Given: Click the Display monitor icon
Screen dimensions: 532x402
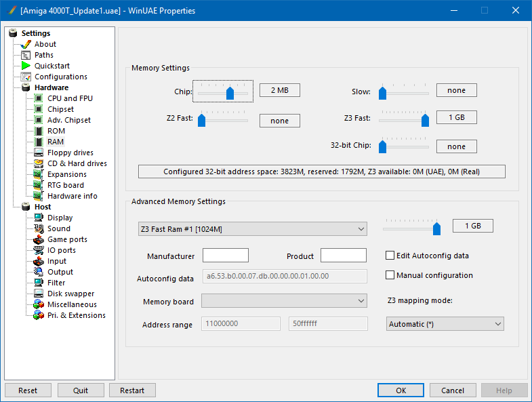Looking at the screenshot, I should coord(39,218).
